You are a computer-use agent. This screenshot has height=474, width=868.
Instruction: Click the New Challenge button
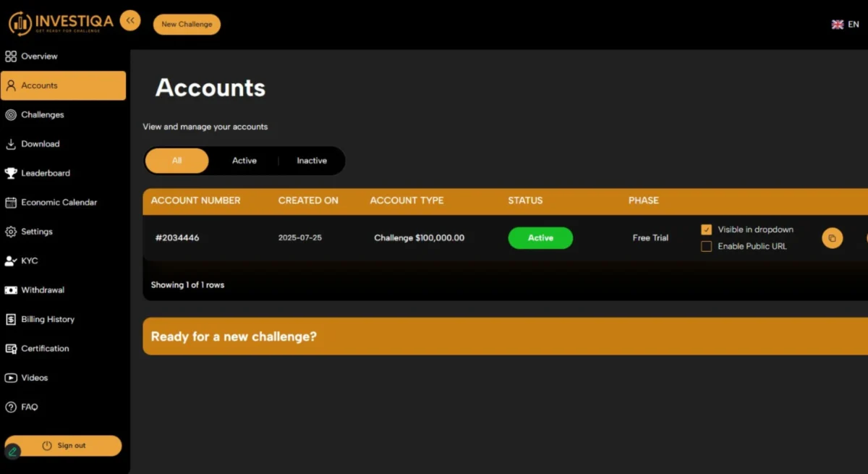pyautogui.click(x=187, y=25)
